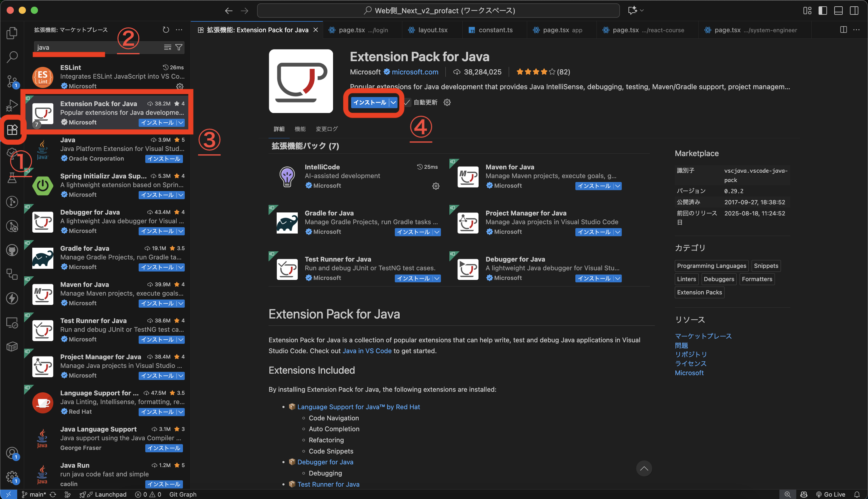This screenshot has height=499, width=868.
Task: Open the Docker containers view
Action: [x=12, y=347]
